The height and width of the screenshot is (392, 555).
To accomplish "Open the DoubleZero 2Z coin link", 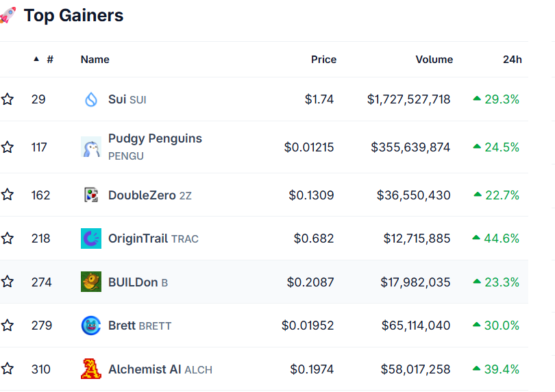I will (x=150, y=195).
